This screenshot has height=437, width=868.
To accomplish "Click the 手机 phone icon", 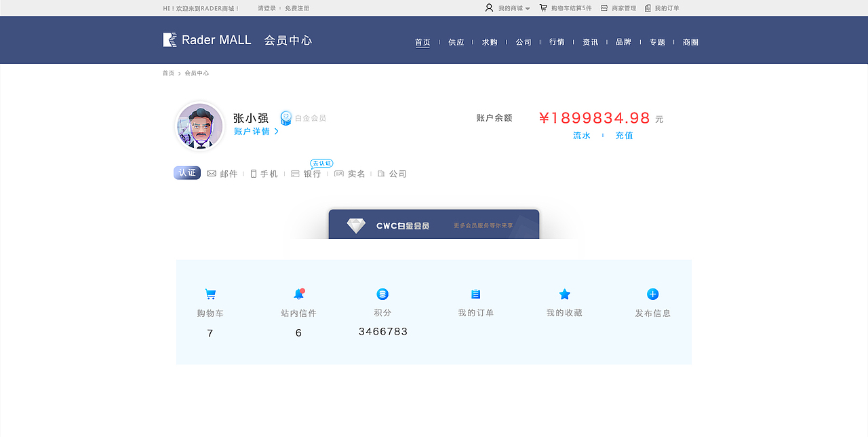I will (254, 174).
